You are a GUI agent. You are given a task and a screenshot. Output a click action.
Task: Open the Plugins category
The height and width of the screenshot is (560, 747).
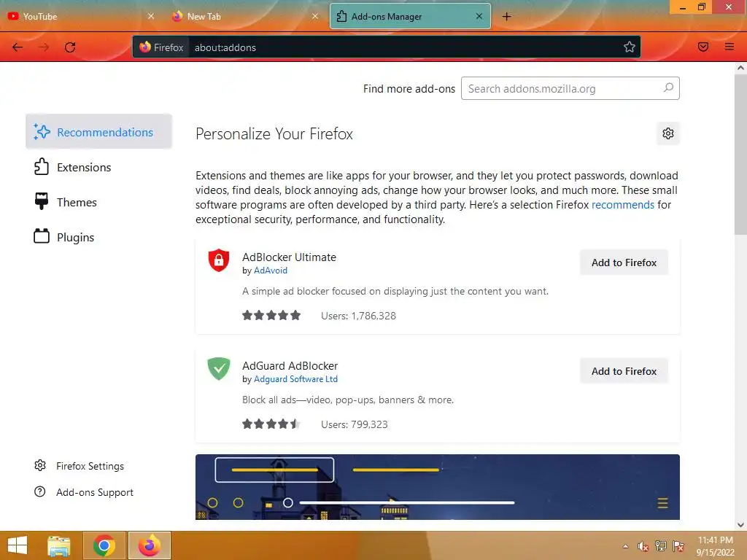point(98,237)
